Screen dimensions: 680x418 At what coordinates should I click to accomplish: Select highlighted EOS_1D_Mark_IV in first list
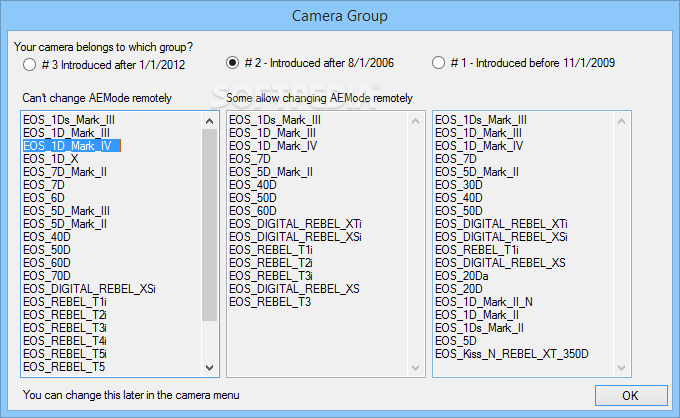tap(72, 146)
